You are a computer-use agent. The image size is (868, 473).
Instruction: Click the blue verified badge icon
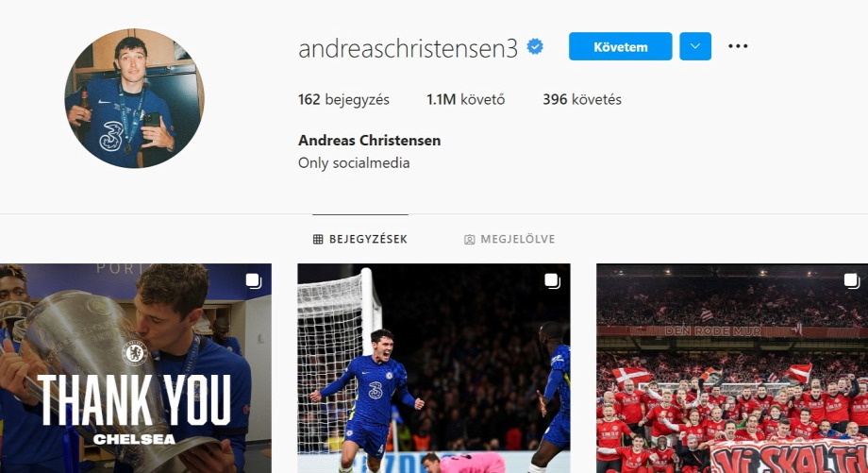click(535, 47)
